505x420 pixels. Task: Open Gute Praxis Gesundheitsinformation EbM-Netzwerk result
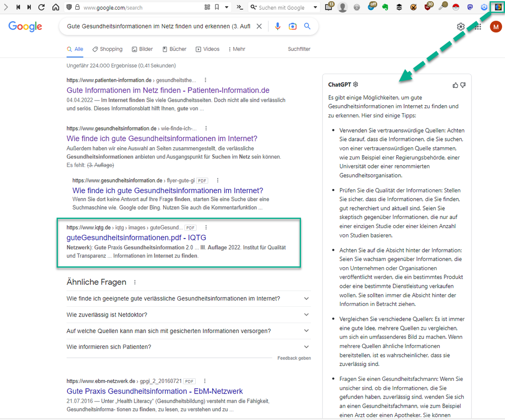pos(155,391)
